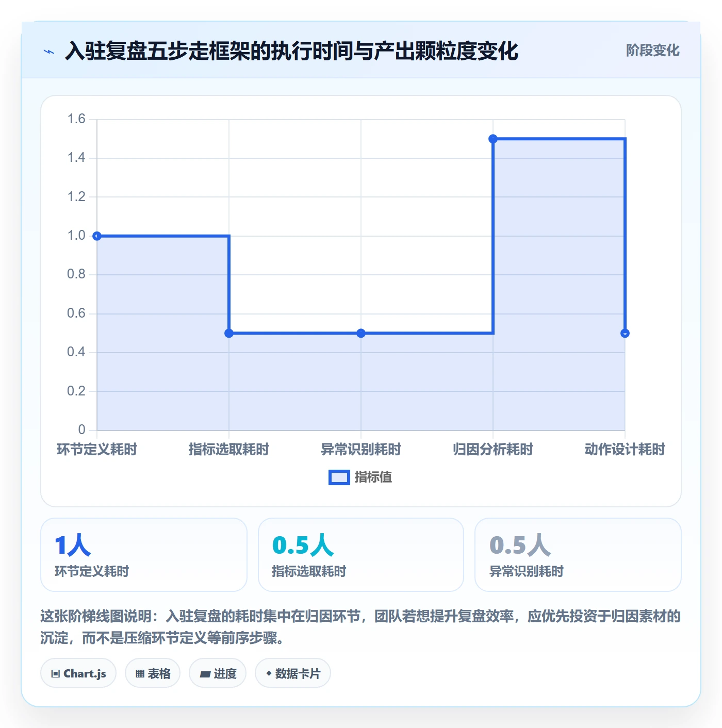Click the 归因分析耗时 x-axis label
The image size is (722, 728).
493,450
